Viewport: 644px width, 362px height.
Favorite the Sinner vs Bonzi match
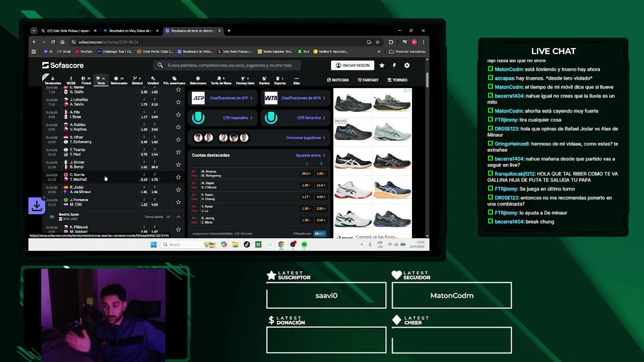coord(178,165)
